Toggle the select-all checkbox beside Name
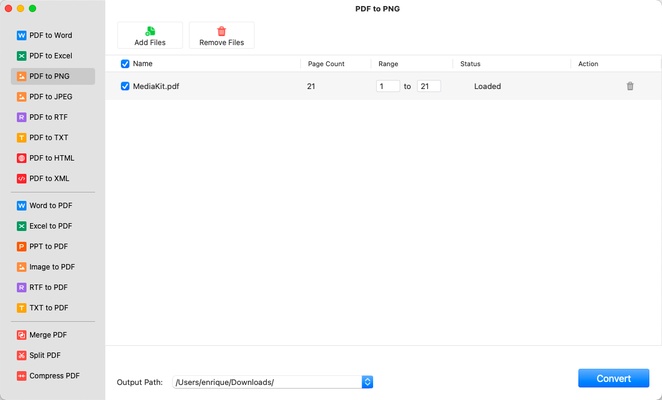Image resolution: width=662 pixels, height=400 pixels. pos(125,64)
